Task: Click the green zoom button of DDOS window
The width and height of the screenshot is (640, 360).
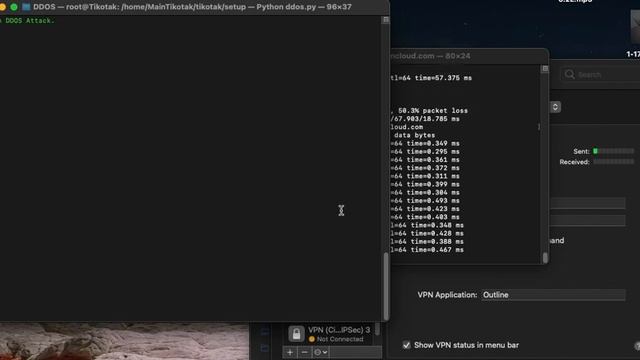Action: [x=13, y=7]
